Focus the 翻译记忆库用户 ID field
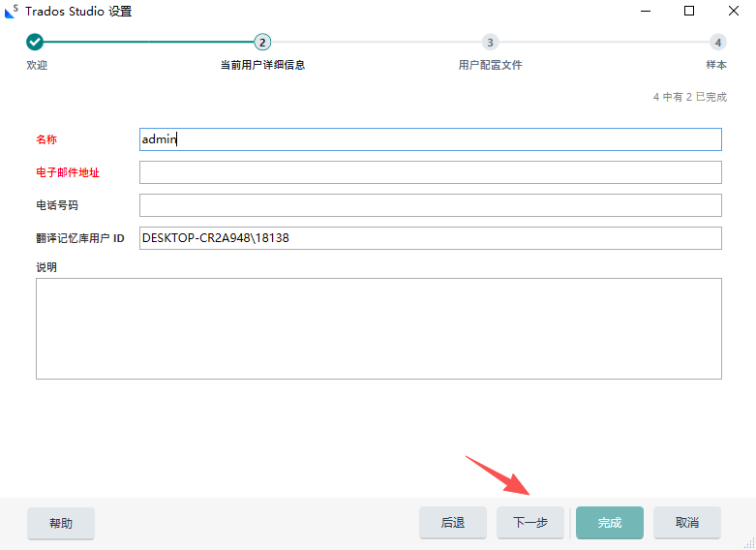This screenshot has height=550, width=756. click(431, 238)
